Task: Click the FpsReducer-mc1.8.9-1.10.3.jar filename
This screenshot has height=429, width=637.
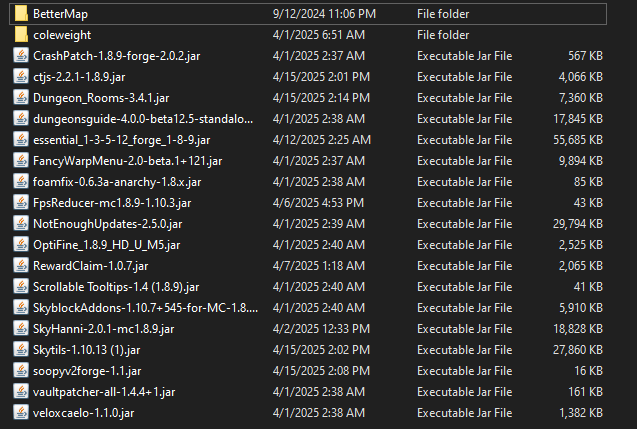Action: [x=112, y=203]
